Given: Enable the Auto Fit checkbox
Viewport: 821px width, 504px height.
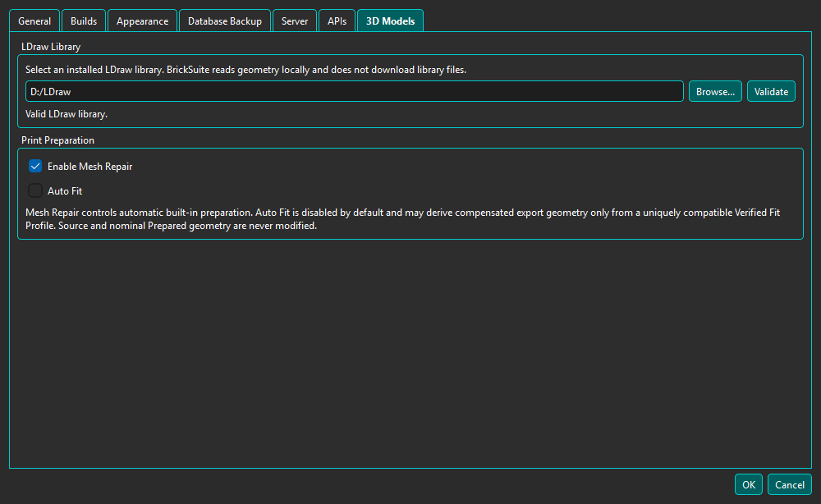Looking at the screenshot, I should 35,191.
